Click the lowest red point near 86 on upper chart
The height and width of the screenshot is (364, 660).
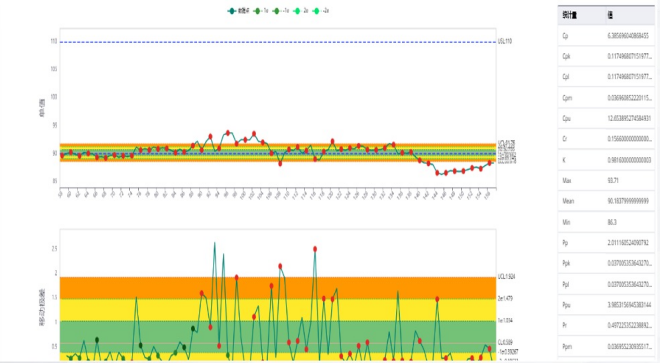tap(437, 173)
